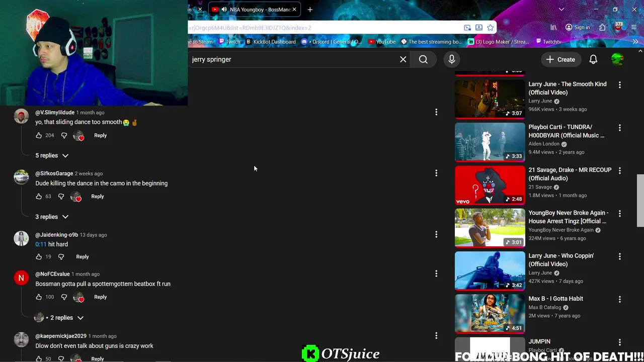
Task: Open options menu for NoFCEvalue comment
Action: [x=436, y=274]
